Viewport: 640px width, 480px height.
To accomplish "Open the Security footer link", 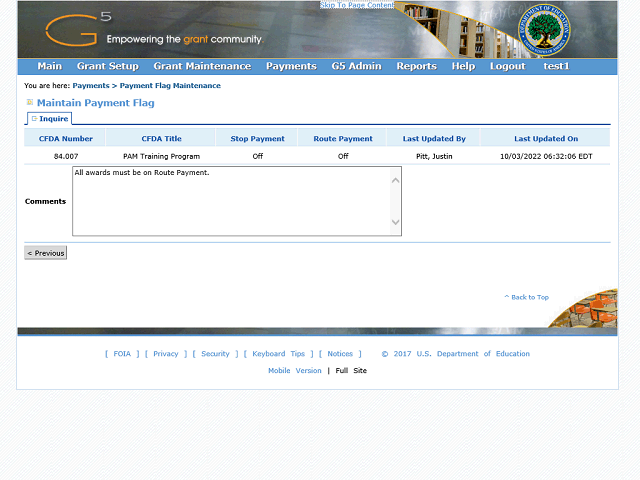I will point(215,354).
